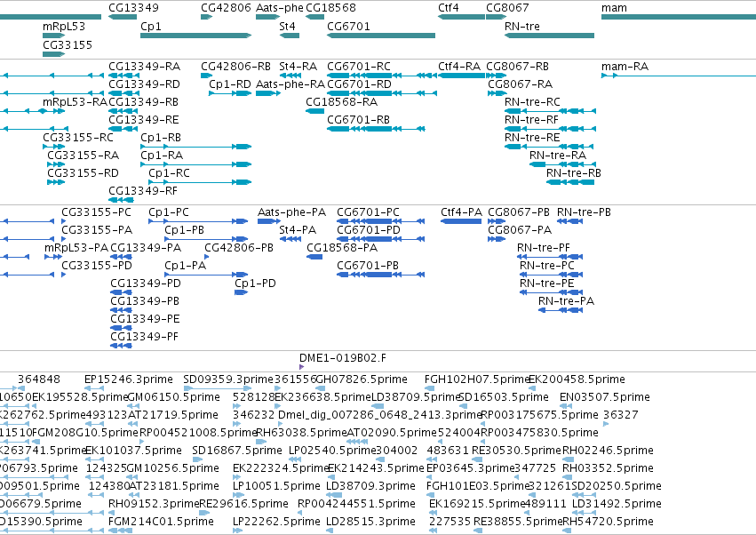Click the RH09152.3prime EST label
756x535 pixels.
(x=154, y=504)
